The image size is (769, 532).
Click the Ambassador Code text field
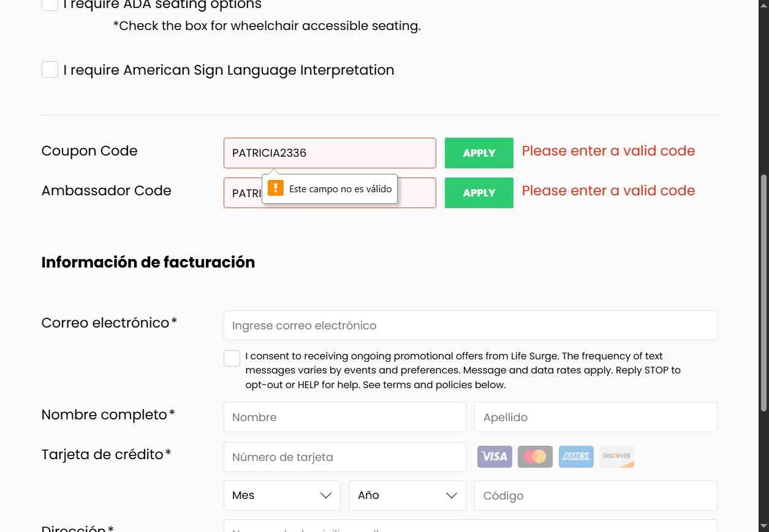point(417,193)
